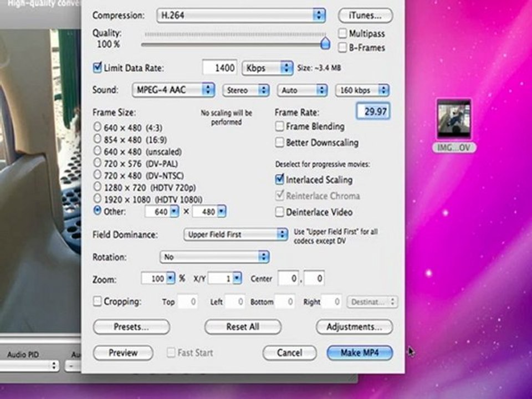Uncheck the Interlaced Scaling checkbox
532x399 pixels.
[x=279, y=180]
